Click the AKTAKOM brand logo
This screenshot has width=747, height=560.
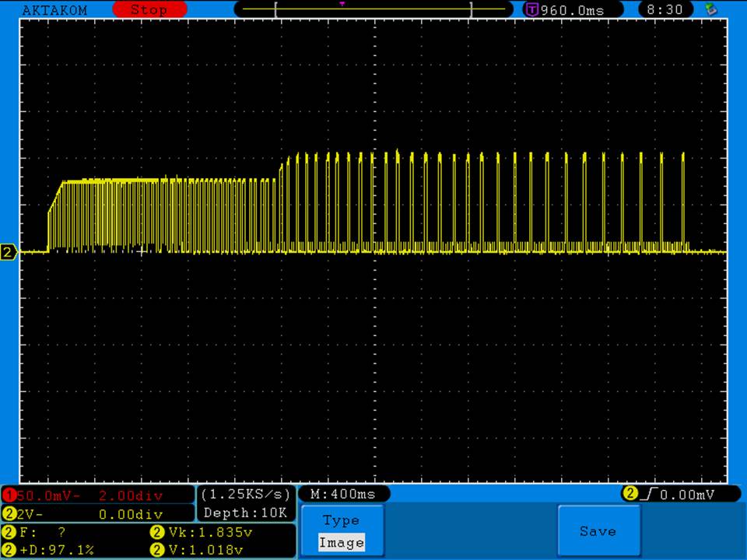54,10
